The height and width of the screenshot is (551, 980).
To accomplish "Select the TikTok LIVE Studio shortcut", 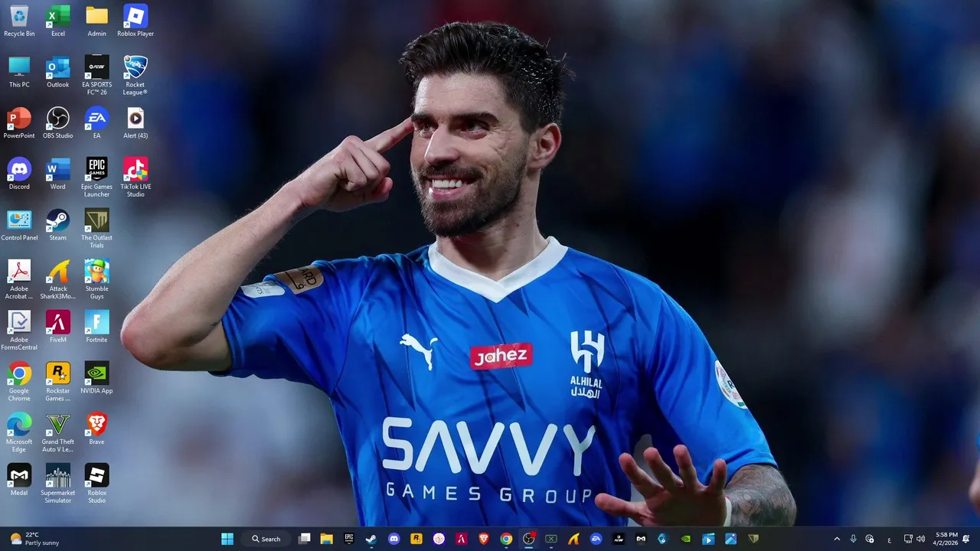I will coord(136,178).
